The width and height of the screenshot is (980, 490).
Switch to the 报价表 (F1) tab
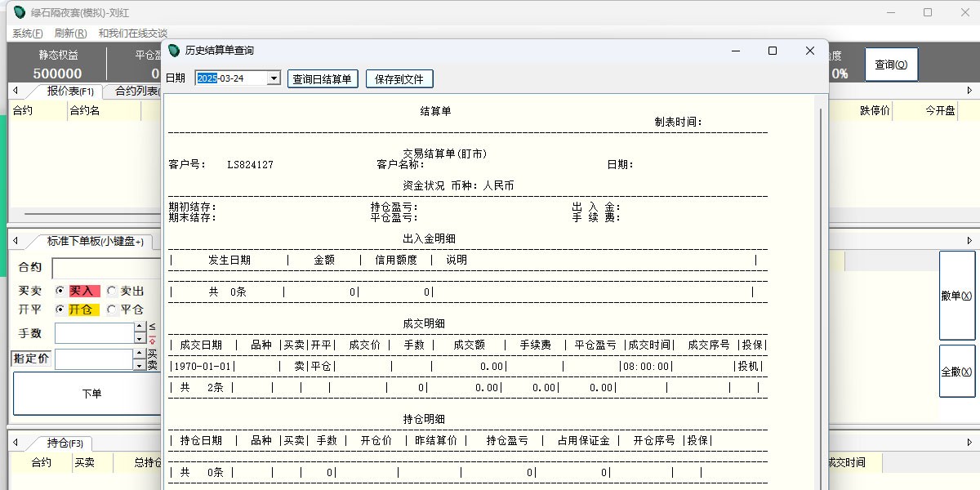69,91
